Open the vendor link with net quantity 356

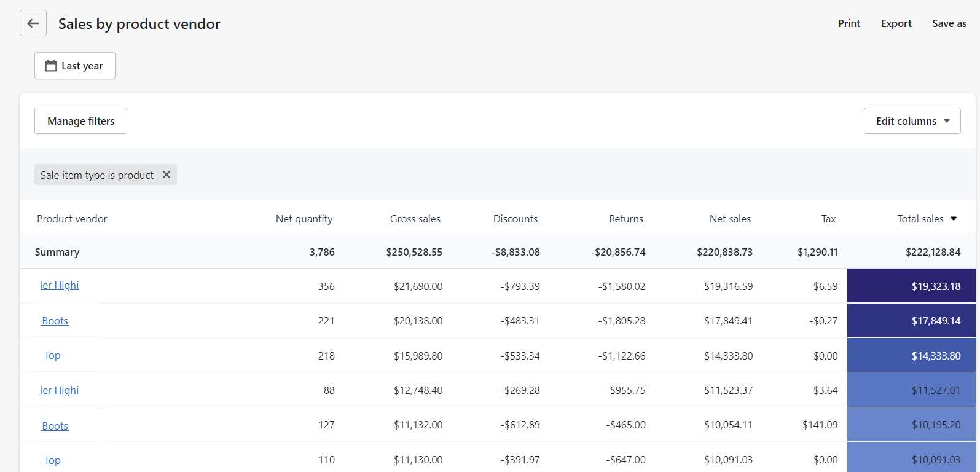point(60,285)
